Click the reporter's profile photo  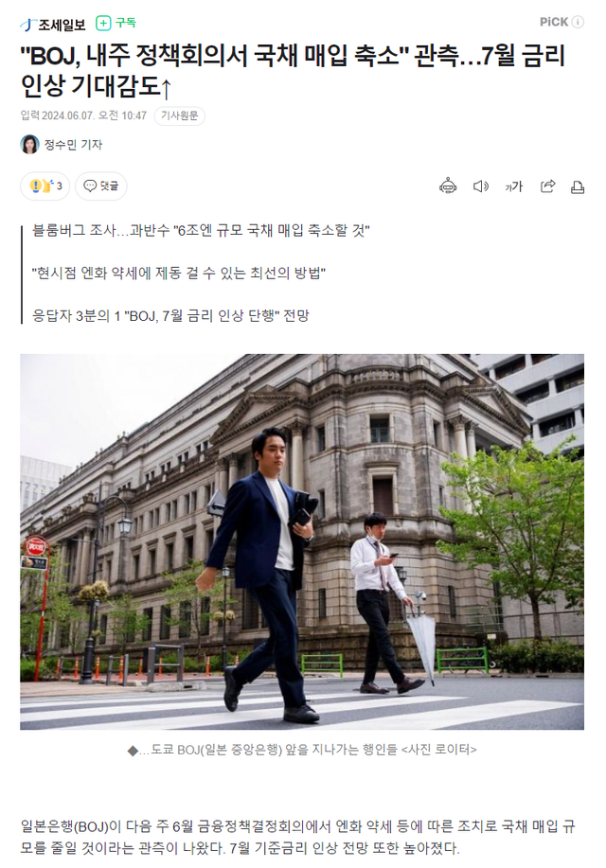point(30,145)
